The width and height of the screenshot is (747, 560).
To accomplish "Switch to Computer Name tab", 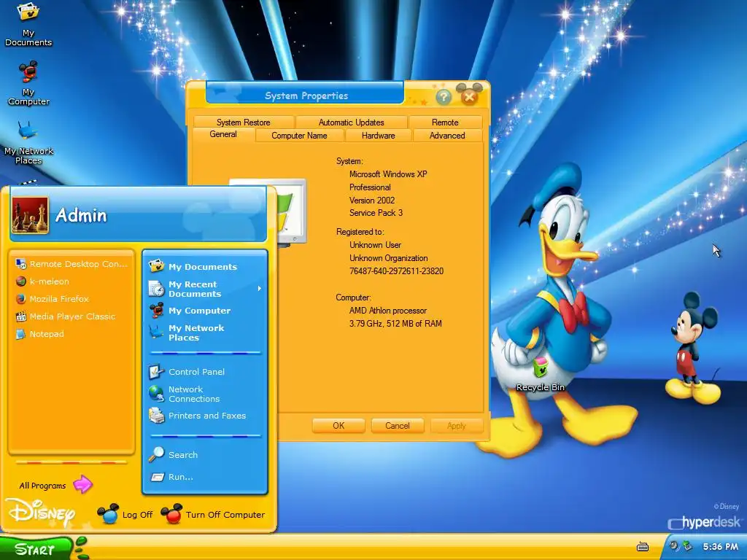I will tap(299, 136).
